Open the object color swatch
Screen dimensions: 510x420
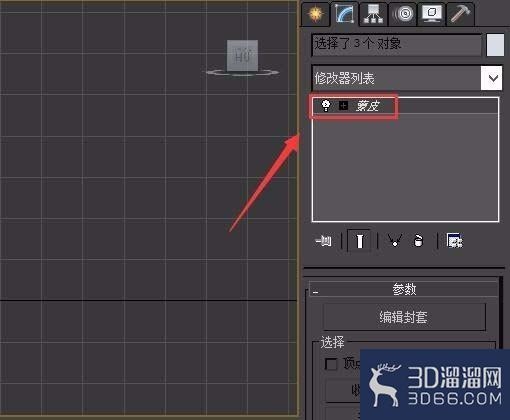[x=495, y=45]
